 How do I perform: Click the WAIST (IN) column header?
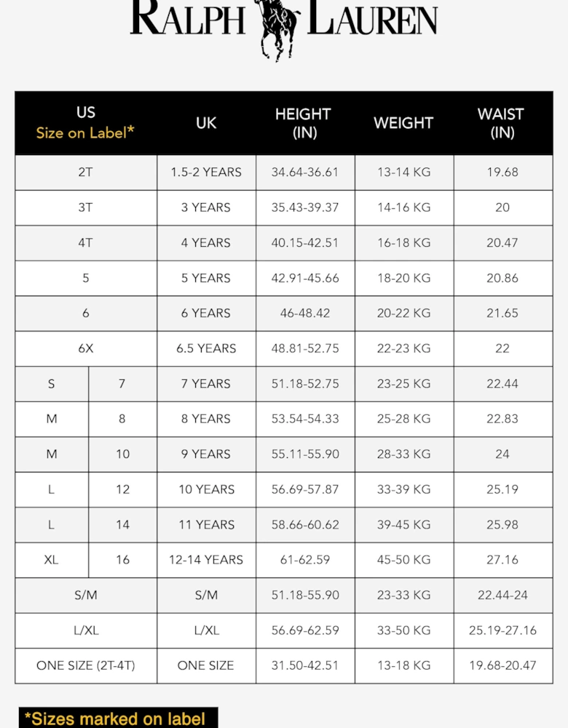[502, 122]
